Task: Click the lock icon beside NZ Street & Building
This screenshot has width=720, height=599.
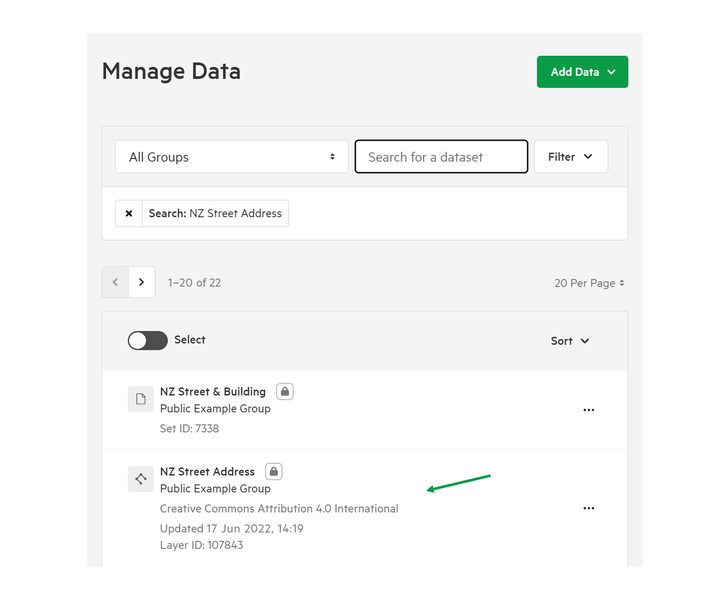Action: [x=285, y=391]
